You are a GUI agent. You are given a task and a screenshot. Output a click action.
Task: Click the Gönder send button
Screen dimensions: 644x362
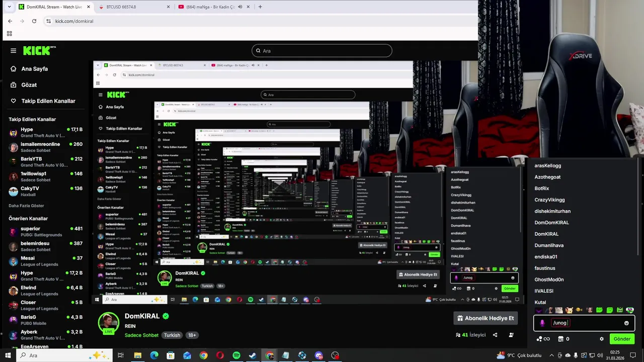click(622, 339)
